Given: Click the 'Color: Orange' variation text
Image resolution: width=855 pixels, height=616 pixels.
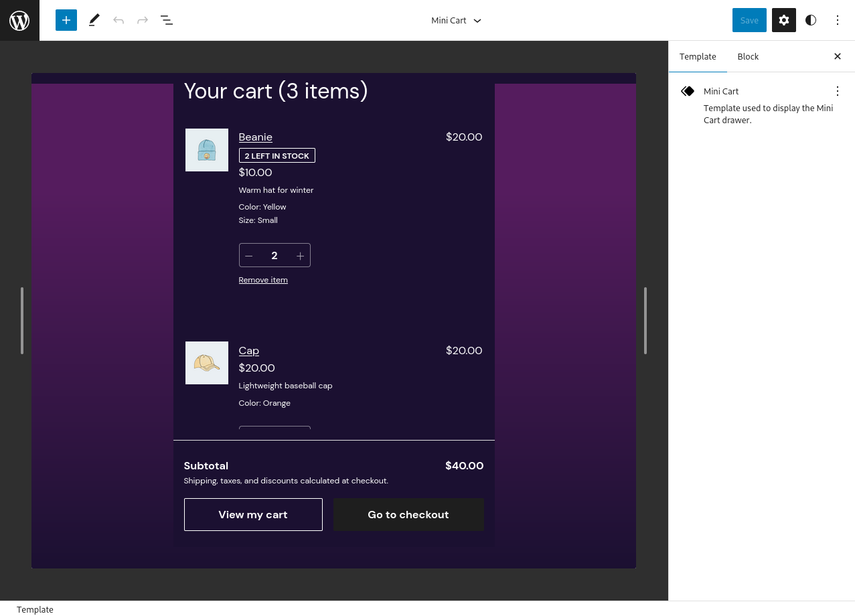Looking at the screenshot, I should pyautogui.click(x=264, y=403).
